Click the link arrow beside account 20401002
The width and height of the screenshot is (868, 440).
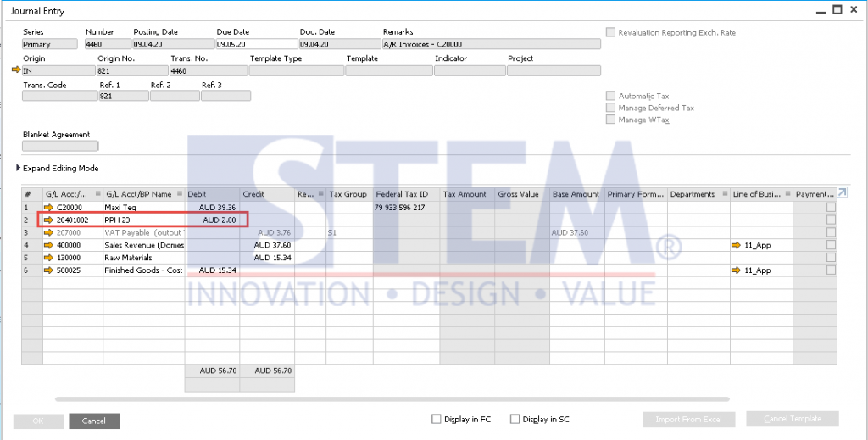(49, 220)
